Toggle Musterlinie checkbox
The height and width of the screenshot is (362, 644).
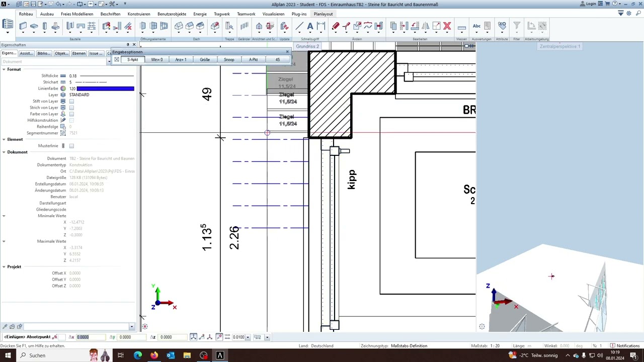71,146
